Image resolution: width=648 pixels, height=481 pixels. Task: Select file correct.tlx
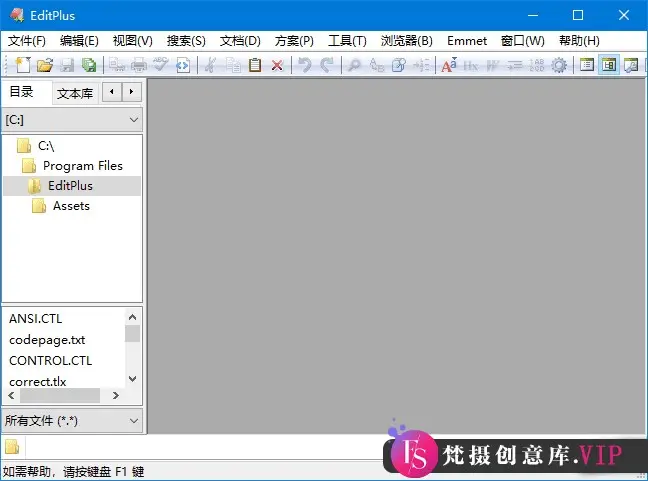click(x=38, y=381)
